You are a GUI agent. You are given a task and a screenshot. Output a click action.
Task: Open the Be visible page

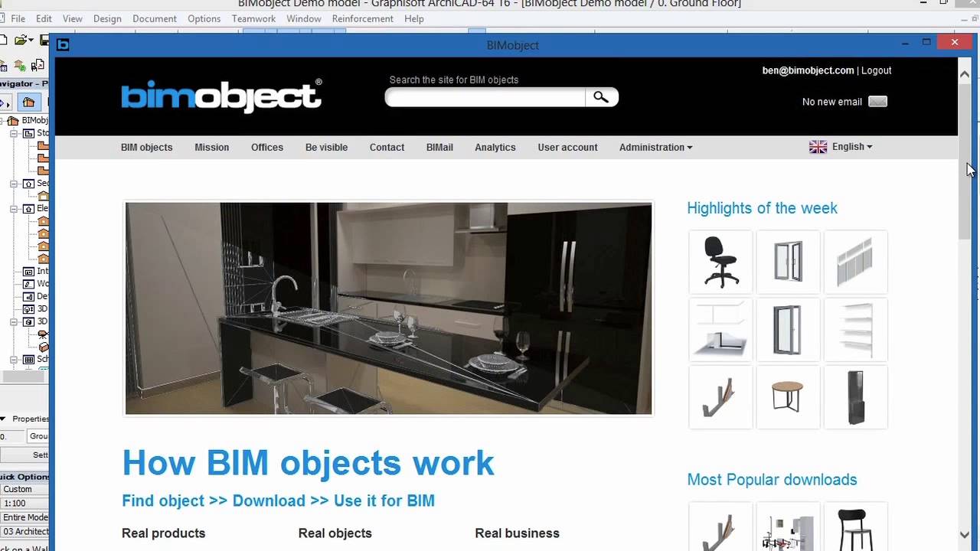click(x=326, y=147)
